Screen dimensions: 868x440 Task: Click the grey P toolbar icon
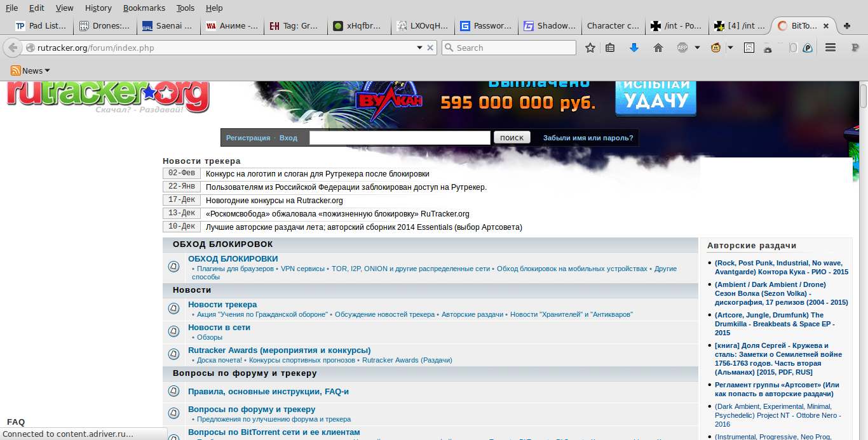pyautogui.click(x=855, y=48)
